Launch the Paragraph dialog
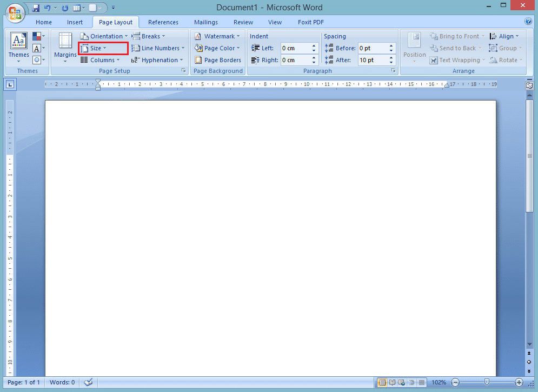This screenshot has width=538, height=392. 393,70
